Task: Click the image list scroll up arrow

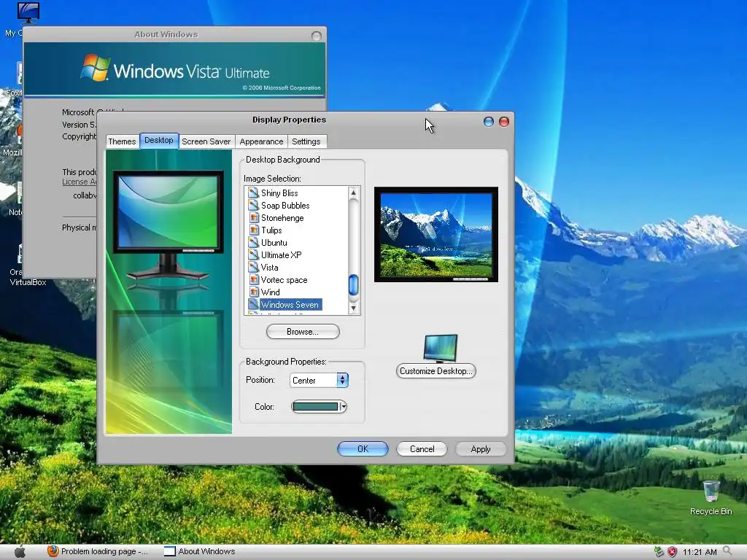Action: [354, 192]
